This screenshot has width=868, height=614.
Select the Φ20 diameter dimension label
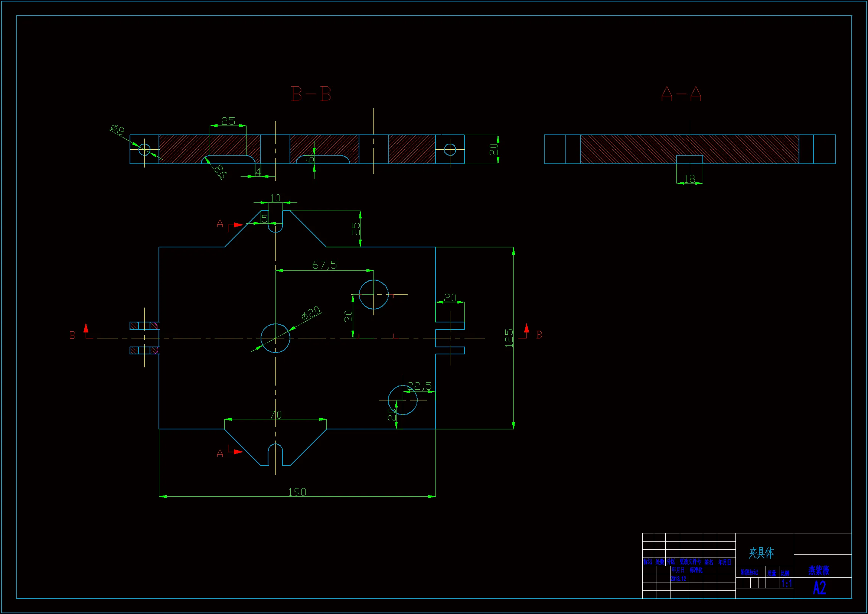click(311, 313)
